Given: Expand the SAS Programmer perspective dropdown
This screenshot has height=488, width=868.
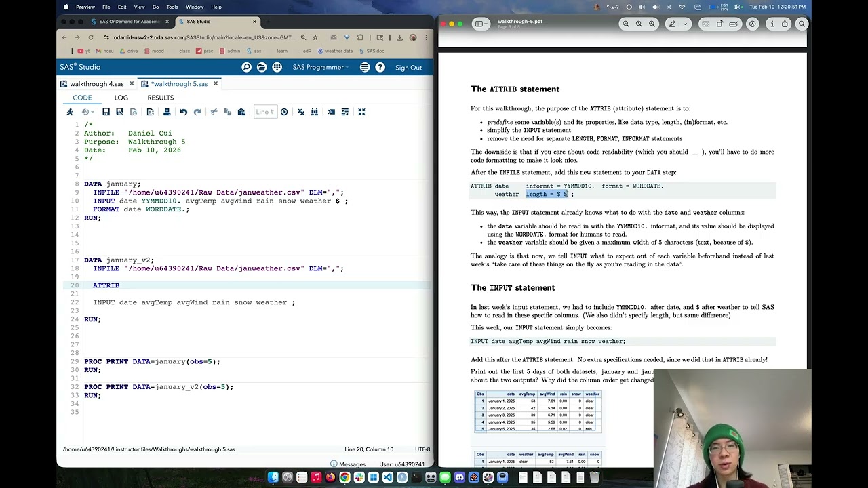Looking at the screenshot, I should (321, 67).
